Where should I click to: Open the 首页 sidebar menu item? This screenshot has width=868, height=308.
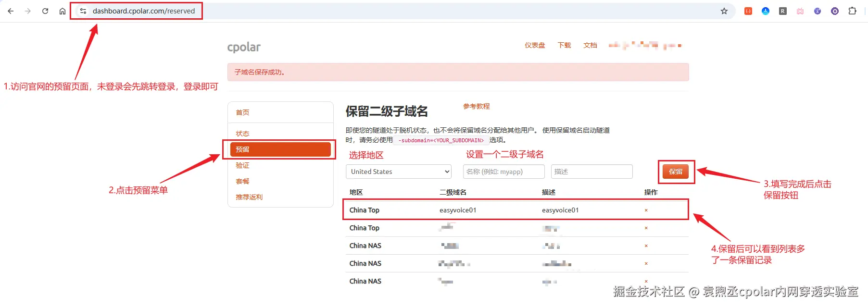coord(242,112)
